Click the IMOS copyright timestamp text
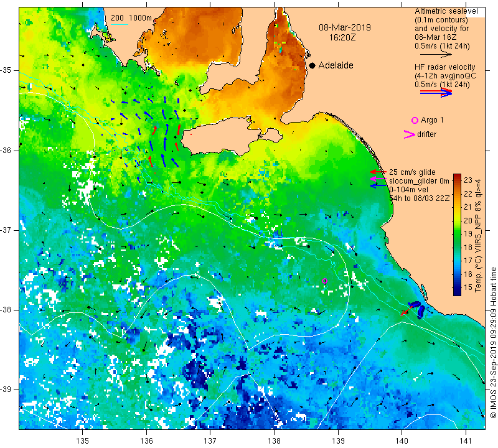This screenshot has width=498, height=448. pyautogui.click(x=493, y=343)
